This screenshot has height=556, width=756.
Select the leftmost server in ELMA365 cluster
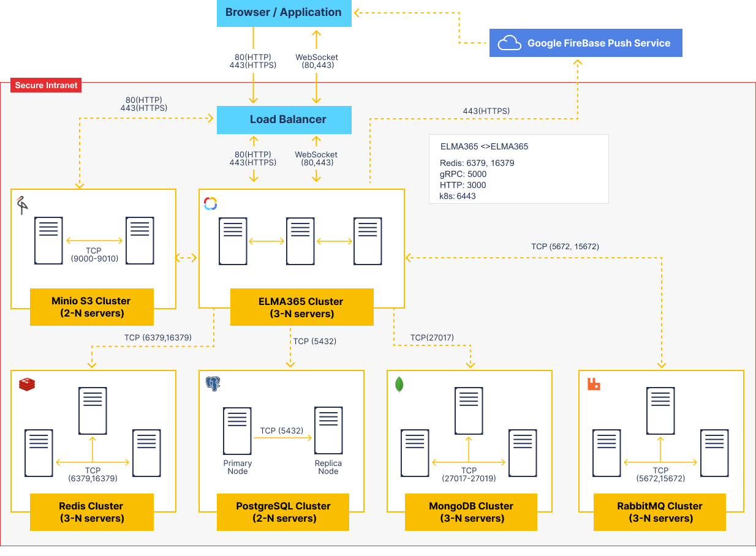[x=233, y=241]
